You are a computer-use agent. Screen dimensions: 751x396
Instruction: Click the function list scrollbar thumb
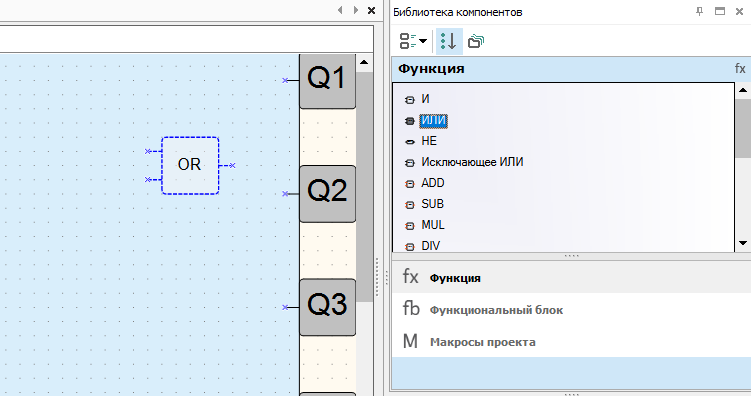(743, 128)
